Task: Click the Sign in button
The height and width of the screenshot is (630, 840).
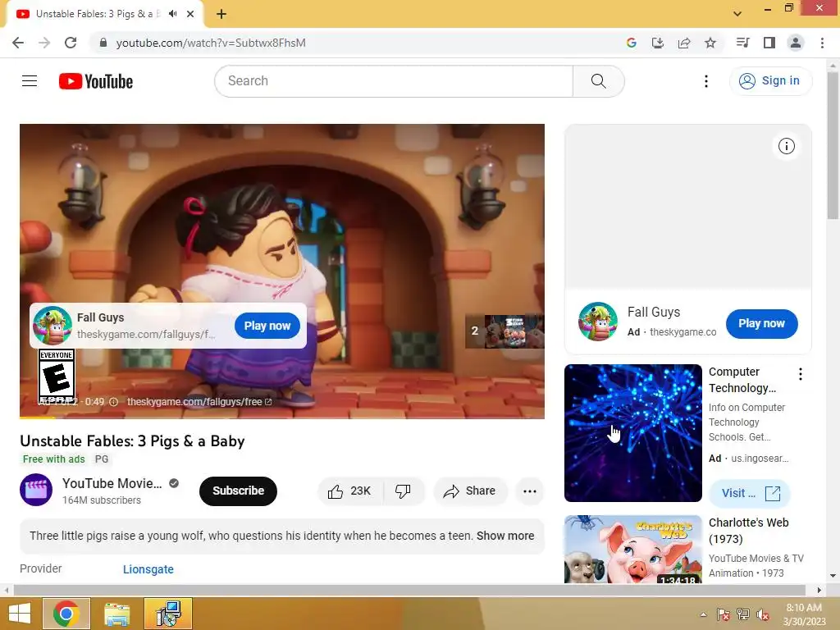Action: 770,81
